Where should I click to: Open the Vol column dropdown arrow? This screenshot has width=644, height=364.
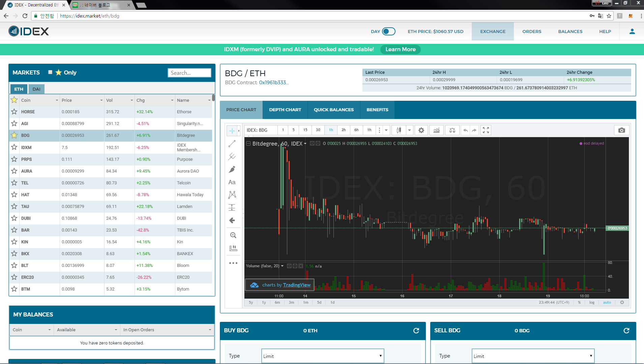coord(131,100)
